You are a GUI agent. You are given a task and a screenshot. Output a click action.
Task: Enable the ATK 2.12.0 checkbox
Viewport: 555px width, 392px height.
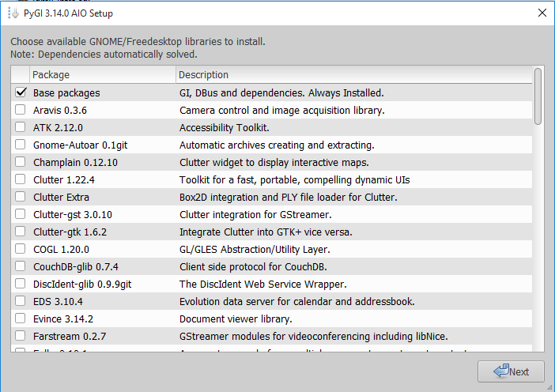point(21,127)
